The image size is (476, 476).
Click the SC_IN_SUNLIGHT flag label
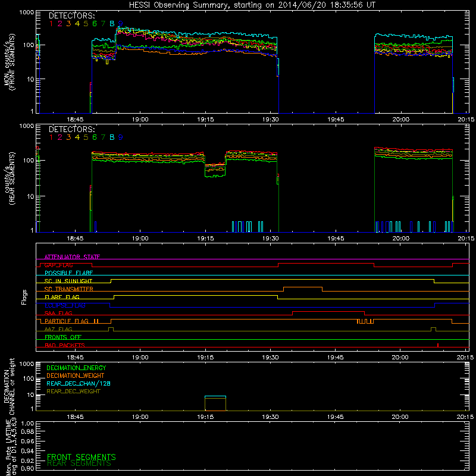click(68, 281)
